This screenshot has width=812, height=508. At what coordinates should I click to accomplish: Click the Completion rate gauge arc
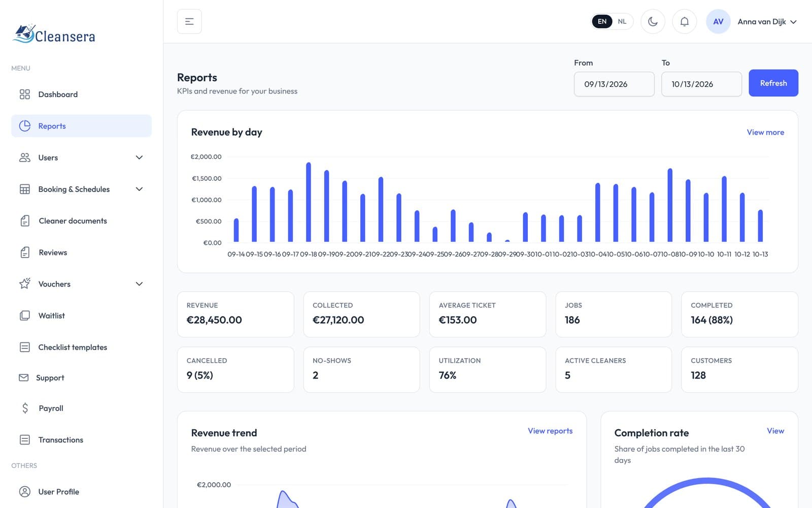coord(707,481)
